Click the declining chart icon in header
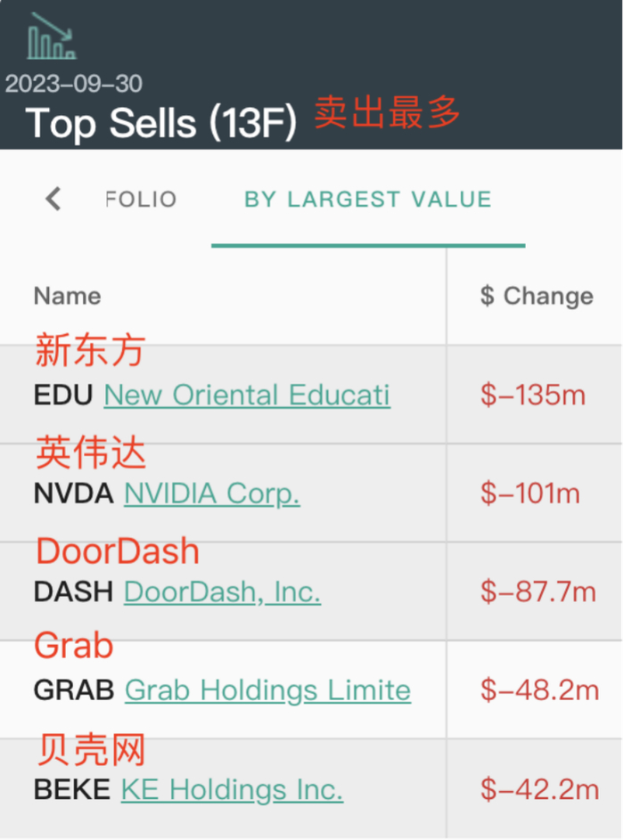The width and height of the screenshot is (624, 840). [x=51, y=37]
